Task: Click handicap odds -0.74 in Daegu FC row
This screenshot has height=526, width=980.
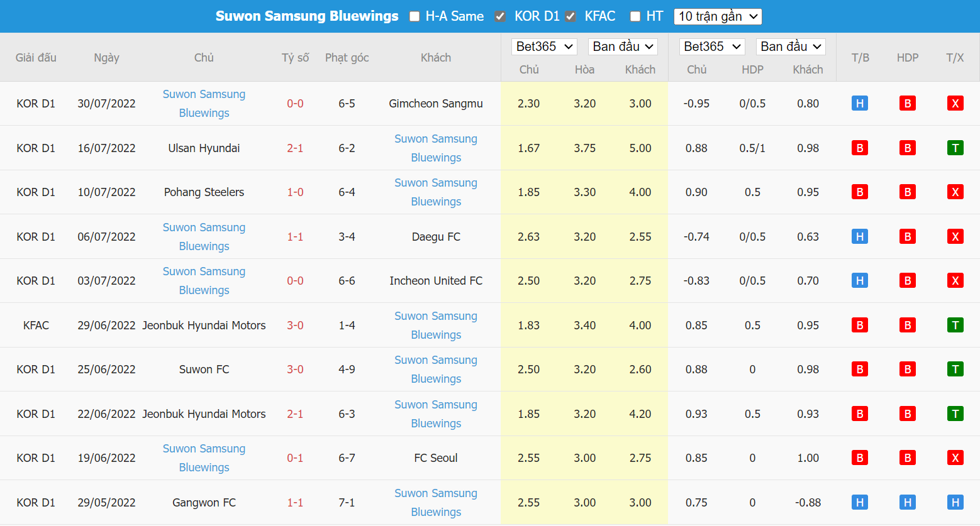Action: (x=696, y=237)
